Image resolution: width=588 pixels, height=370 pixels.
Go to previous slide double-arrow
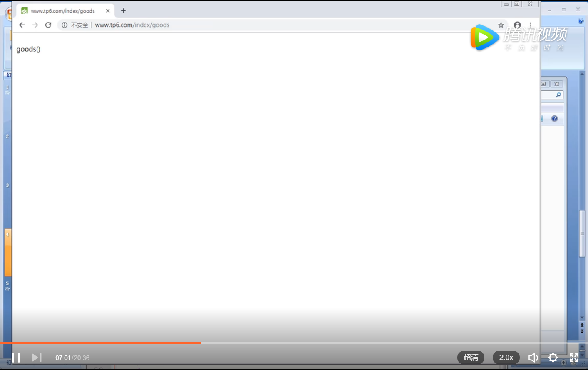pyautogui.click(x=582, y=325)
